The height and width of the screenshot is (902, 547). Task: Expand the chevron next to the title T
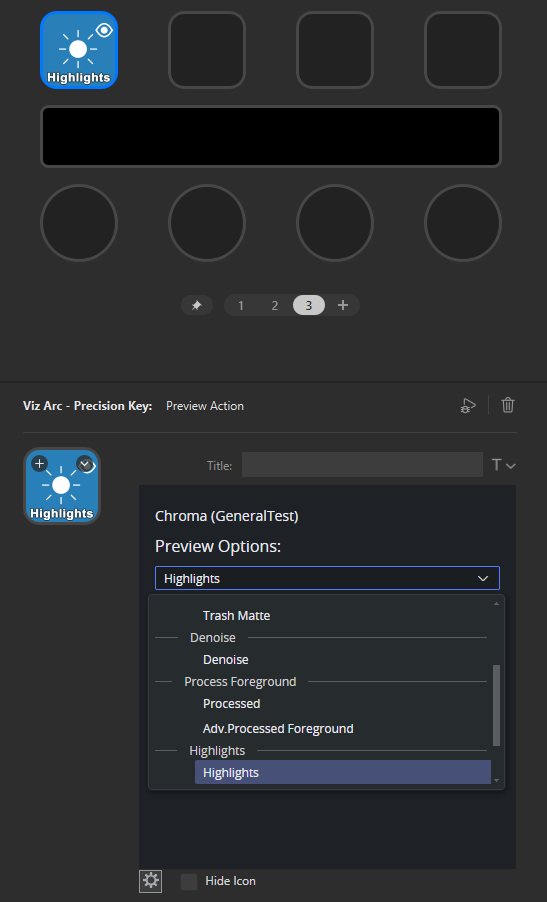click(x=510, y=466)
